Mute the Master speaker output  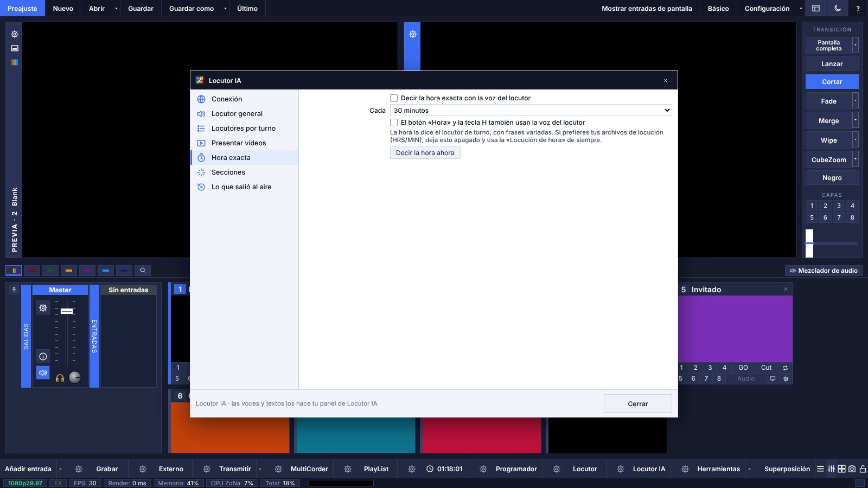click(x=43, y=373)
